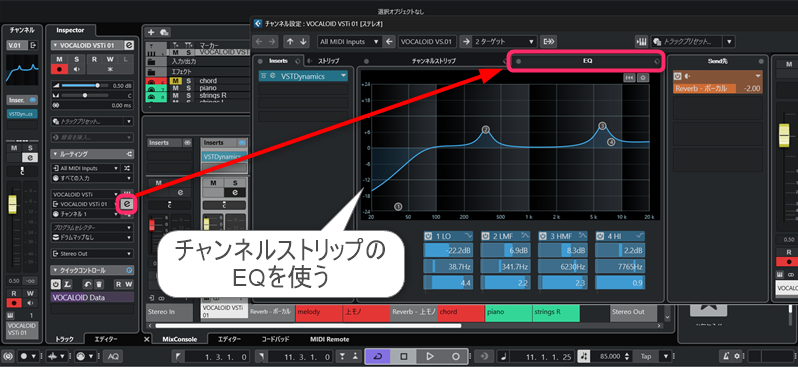Switch to the Inserts tab in channel settings

[278, 61]
